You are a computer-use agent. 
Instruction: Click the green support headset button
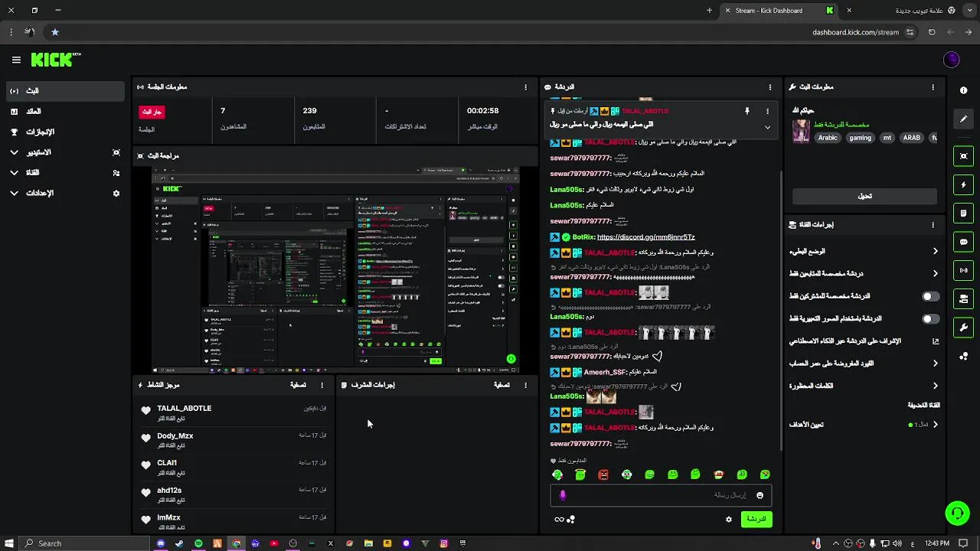(957, 514)
